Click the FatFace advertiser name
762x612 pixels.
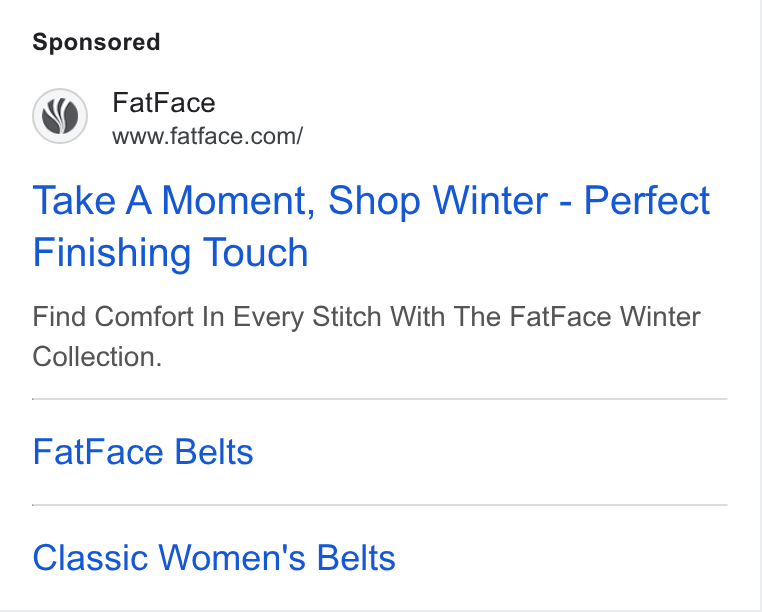click(x=164, y=103)
